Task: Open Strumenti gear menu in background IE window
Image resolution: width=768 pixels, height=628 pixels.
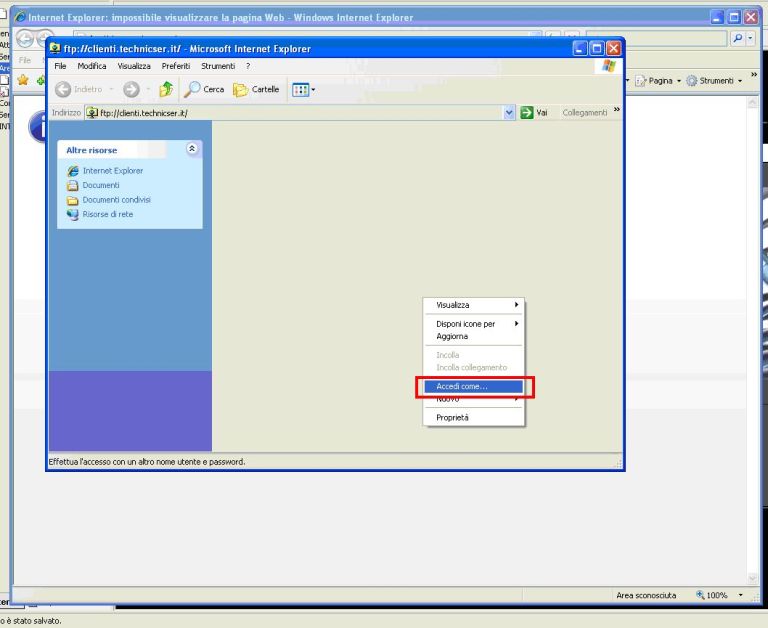Action: click(x=714, y=80)
